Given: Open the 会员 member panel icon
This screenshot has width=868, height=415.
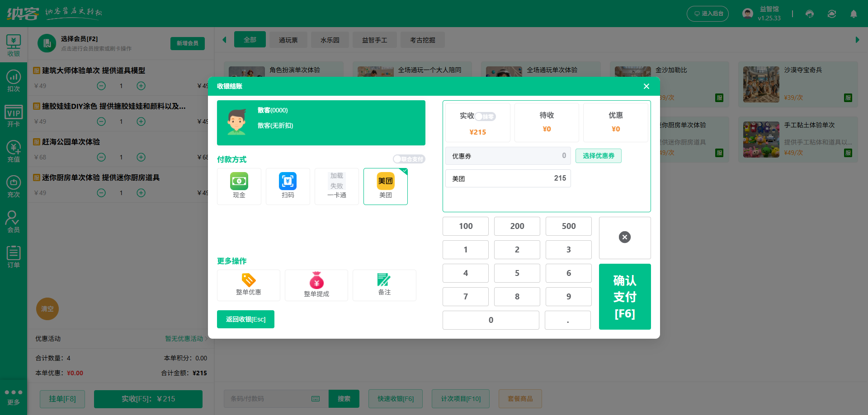Looking at the screenshot, I should coord(14,221).
